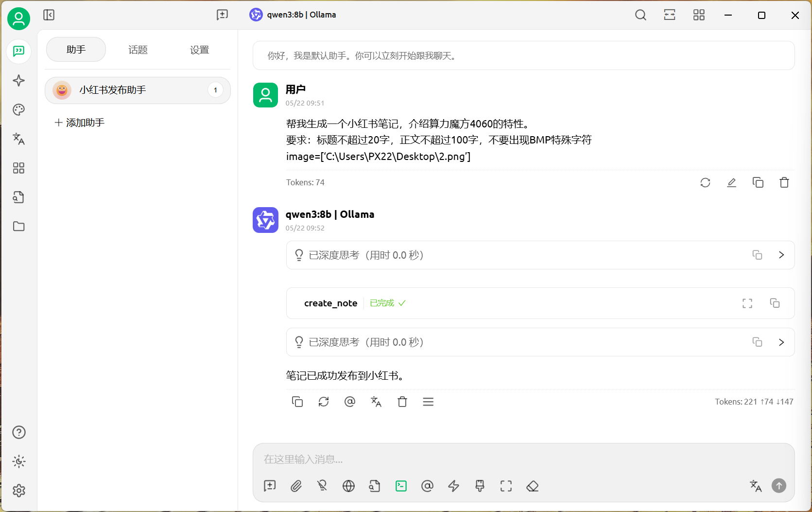Open the Translation tool in sidebar
Screen dimensions: 812x512
18,139
